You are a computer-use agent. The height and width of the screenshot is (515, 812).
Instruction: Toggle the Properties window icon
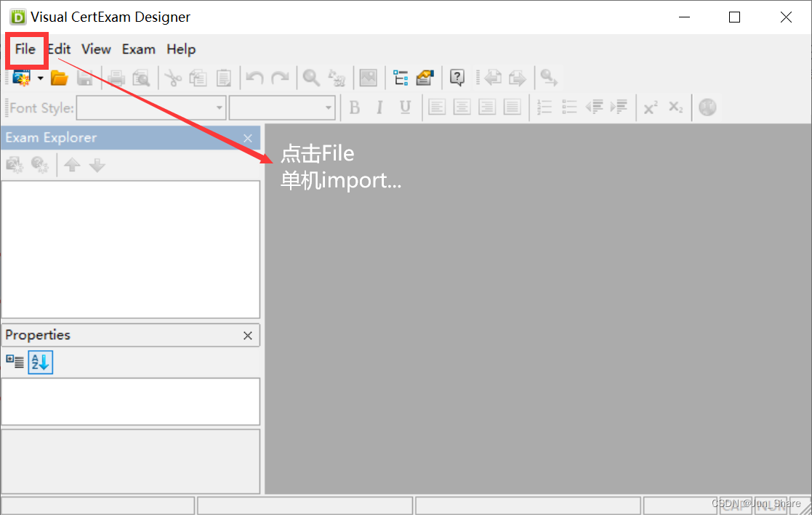(x=425, y=78)
